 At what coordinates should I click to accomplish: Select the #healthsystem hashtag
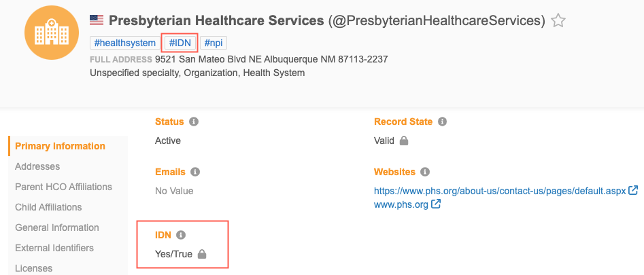(125, 43)
